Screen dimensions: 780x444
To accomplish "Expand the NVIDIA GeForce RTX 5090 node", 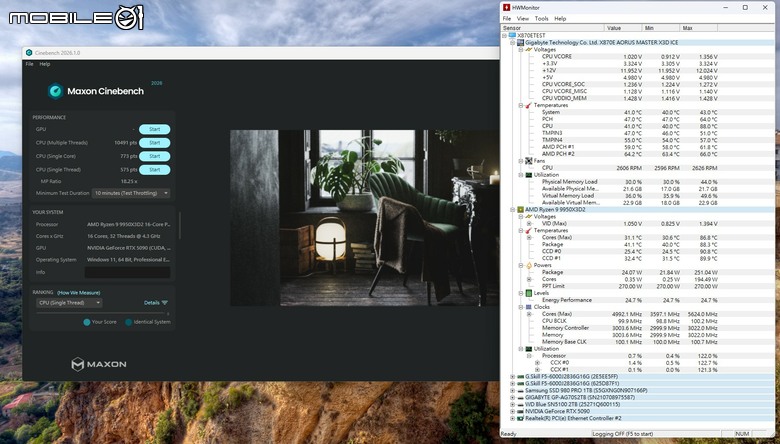I will 512,412.
